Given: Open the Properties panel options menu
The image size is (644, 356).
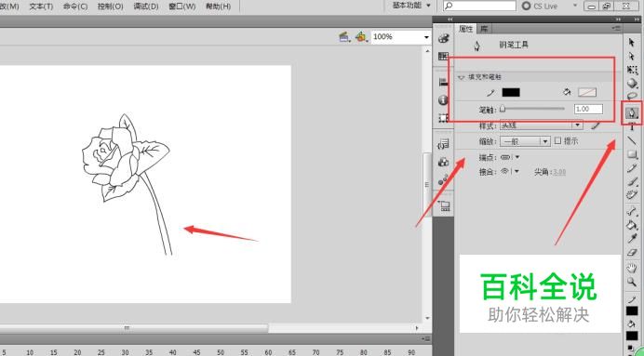Looking at the screenshot, I should [616, 28].
